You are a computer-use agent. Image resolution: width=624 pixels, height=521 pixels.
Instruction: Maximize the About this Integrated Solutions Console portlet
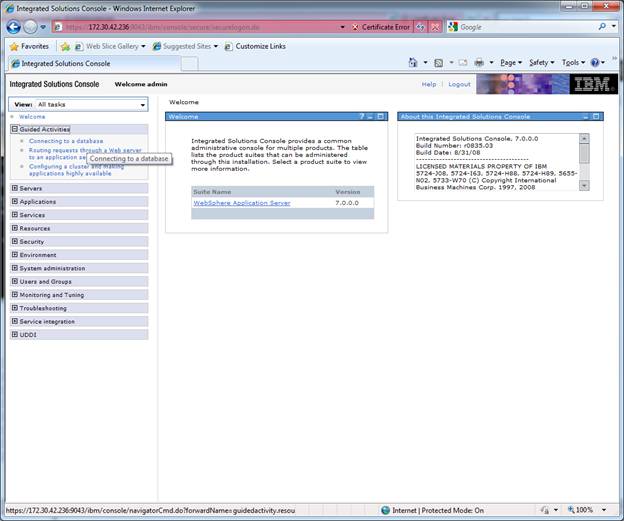596,117
